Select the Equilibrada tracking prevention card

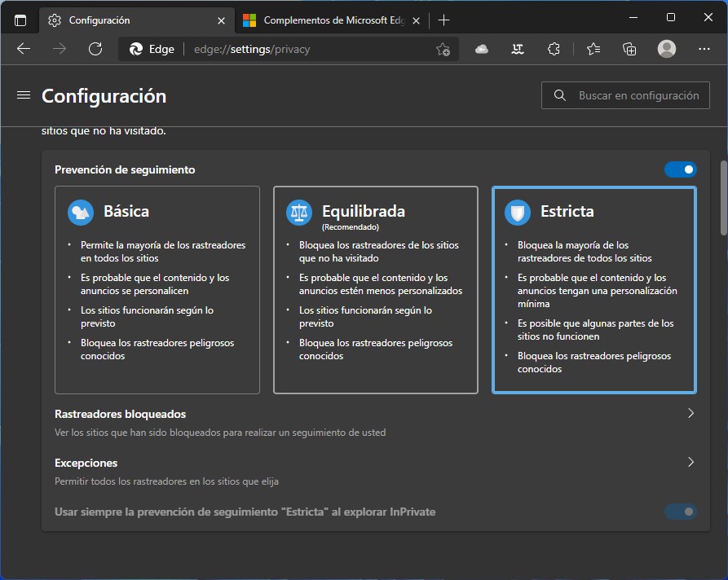click(x=375, y=290)
